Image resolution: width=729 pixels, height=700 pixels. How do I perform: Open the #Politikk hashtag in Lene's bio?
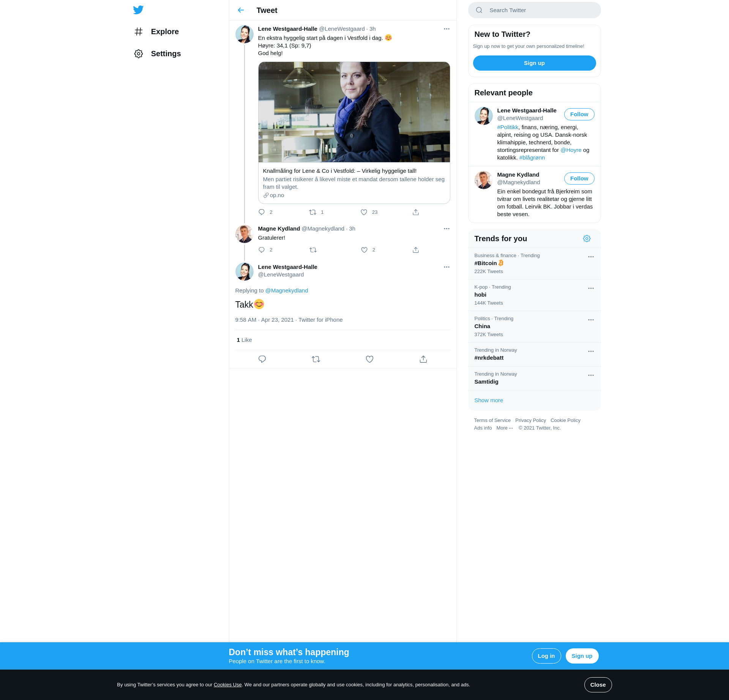508,127
